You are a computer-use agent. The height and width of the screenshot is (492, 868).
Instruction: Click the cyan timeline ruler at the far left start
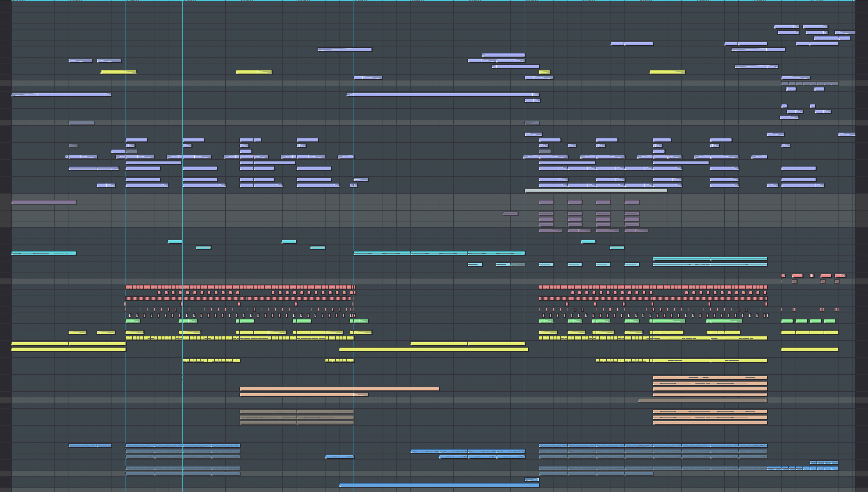(x=17, y=1)
